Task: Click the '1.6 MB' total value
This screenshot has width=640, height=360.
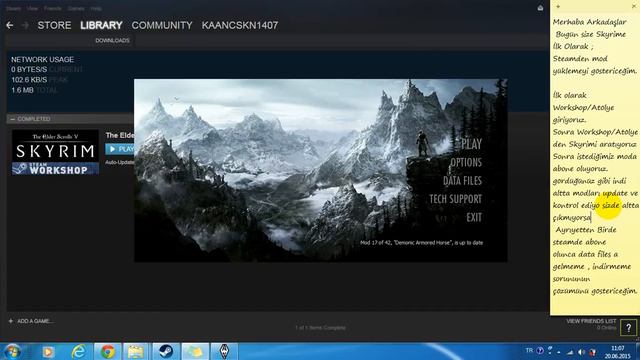Action: click(22, 90)
